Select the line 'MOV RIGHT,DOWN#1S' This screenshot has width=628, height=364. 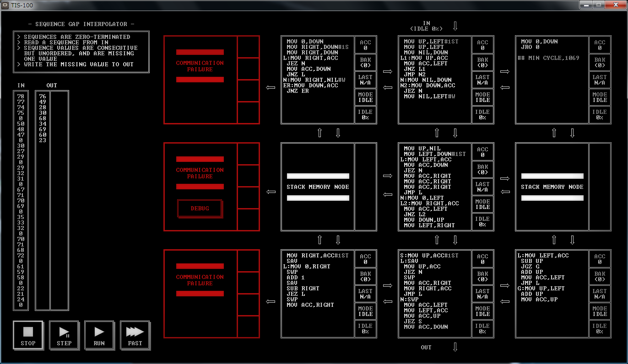click(318, 47)
